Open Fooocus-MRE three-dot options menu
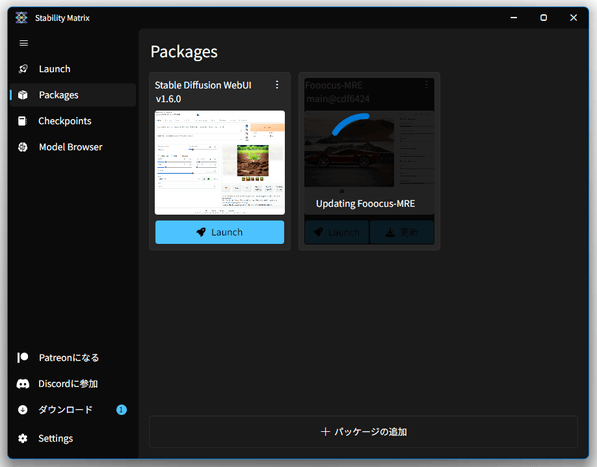 click(x=426, y=85)
